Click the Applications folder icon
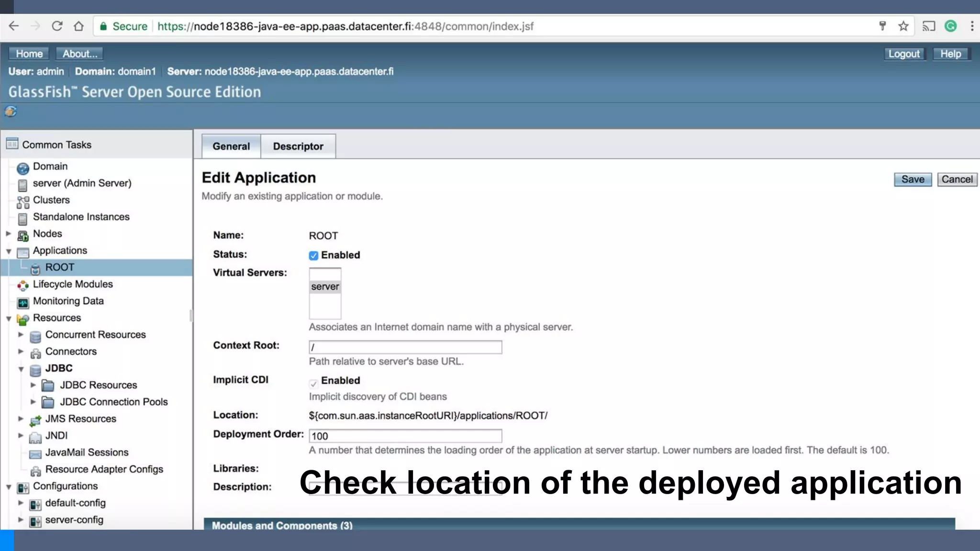 coord(22,253)
